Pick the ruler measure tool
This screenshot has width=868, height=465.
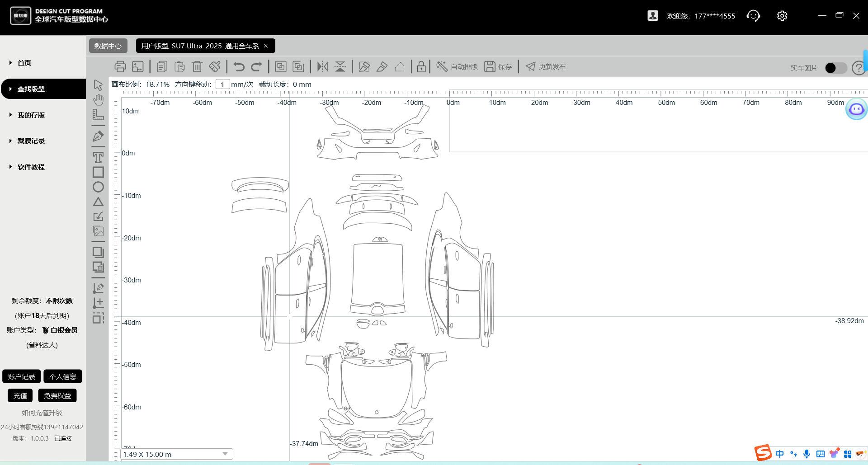[98, 114]
